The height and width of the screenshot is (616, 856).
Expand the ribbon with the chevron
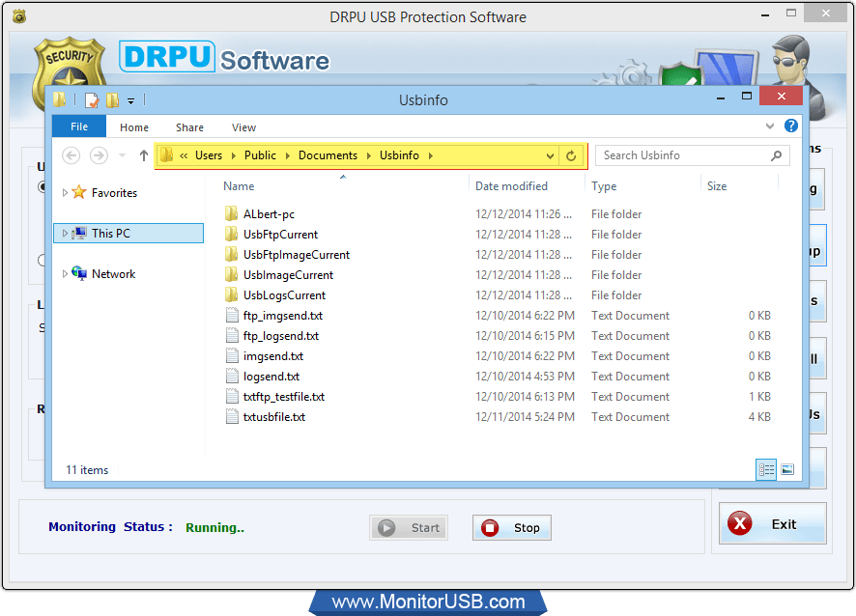pyautogui.click(x=770, y=126)
